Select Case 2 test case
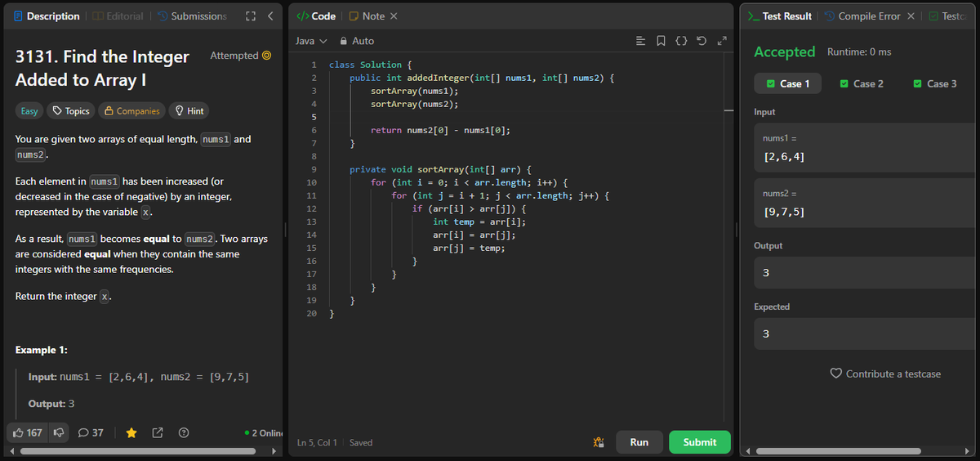 point(862,83)
